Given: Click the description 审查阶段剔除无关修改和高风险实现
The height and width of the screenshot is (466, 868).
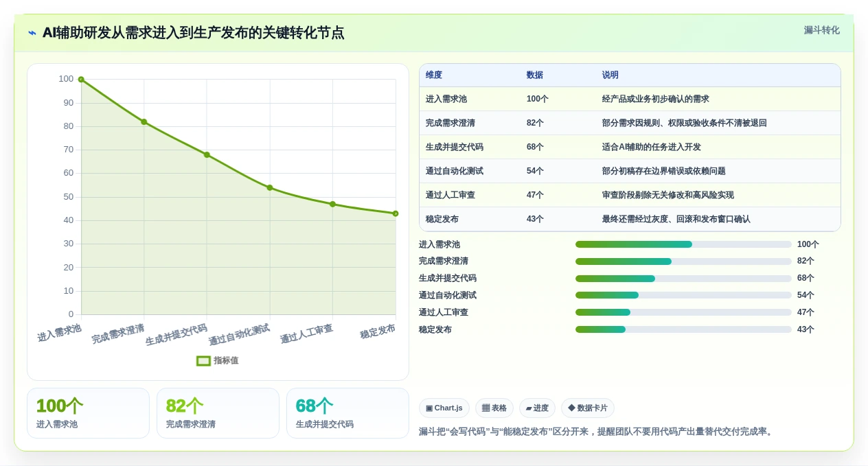Looking at the screenshot, I should click(668, 195).
